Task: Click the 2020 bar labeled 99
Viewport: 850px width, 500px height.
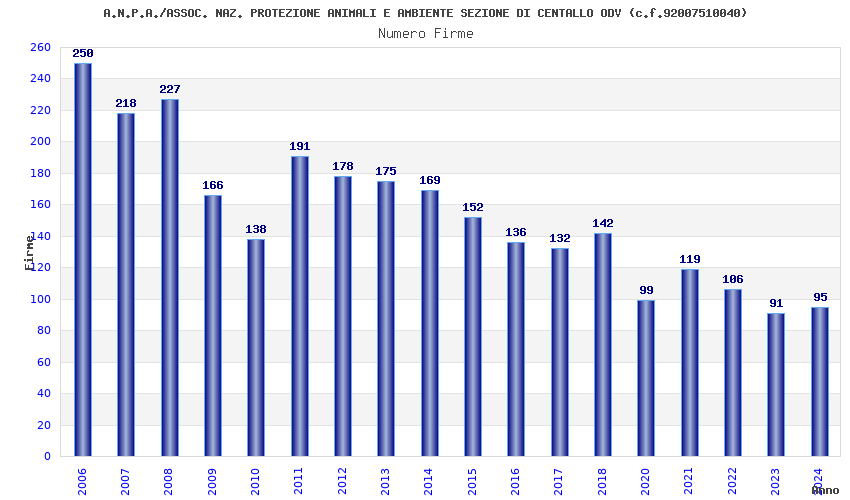Action: pos(646,379)
